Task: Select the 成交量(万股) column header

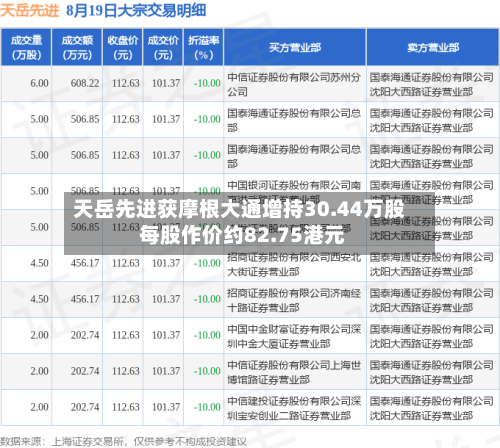Action: pos(26,47)
